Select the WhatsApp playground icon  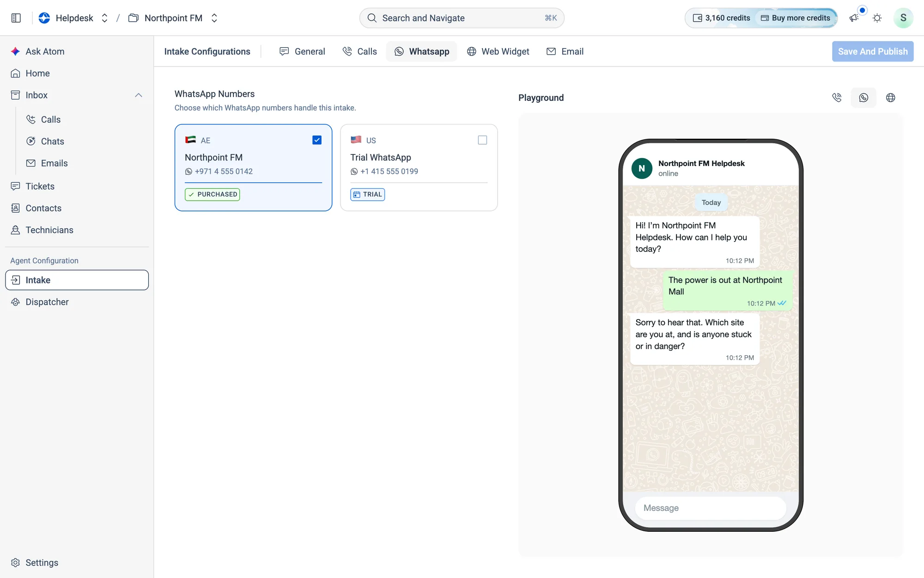[x=863, y=98]
